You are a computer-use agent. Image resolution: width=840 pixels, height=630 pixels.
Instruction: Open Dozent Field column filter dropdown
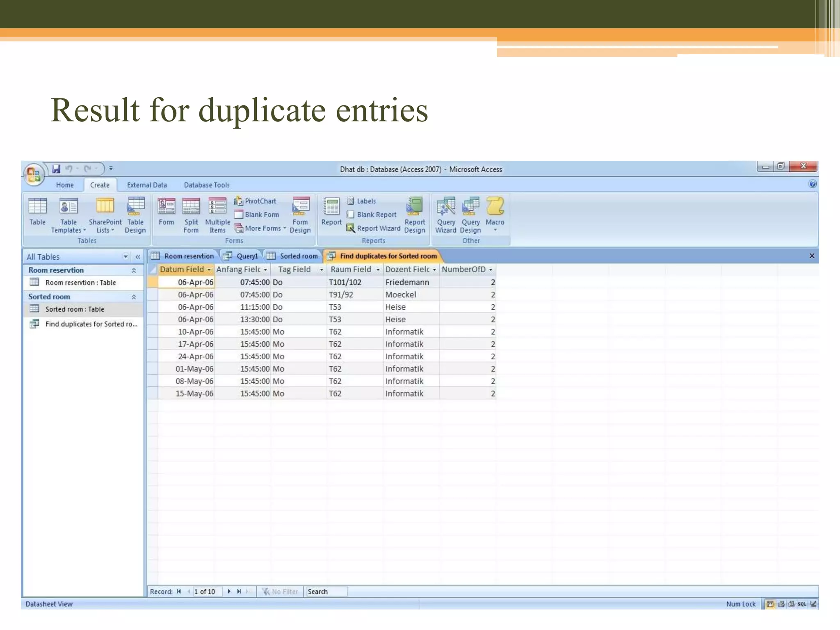pyautogui.click(x=434, y=270)
